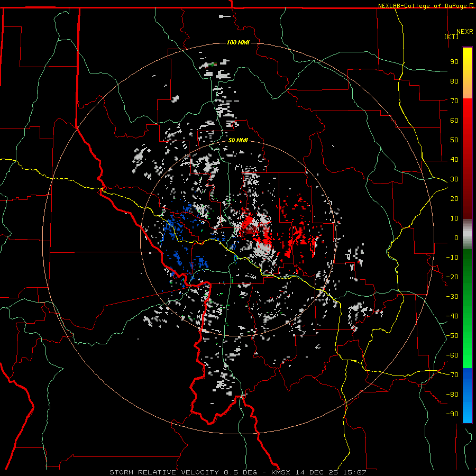Click the light blue color bar segment

click(x=467, y=411)
